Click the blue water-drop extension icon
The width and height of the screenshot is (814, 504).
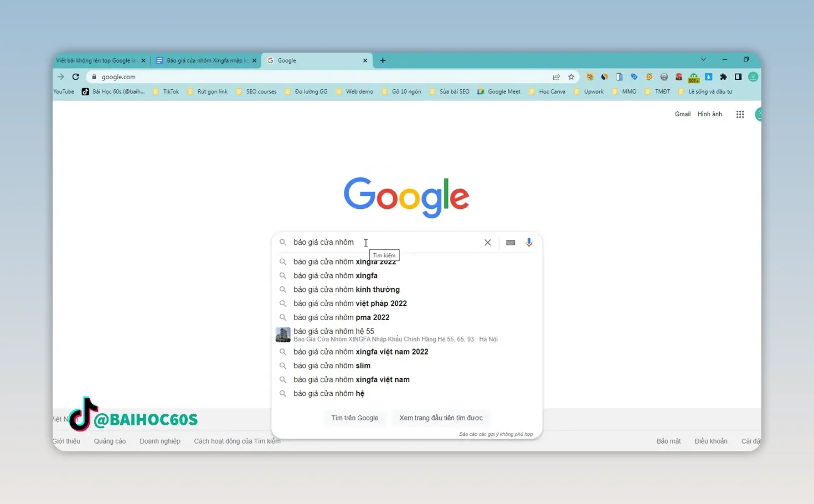(x=708, y=77)
